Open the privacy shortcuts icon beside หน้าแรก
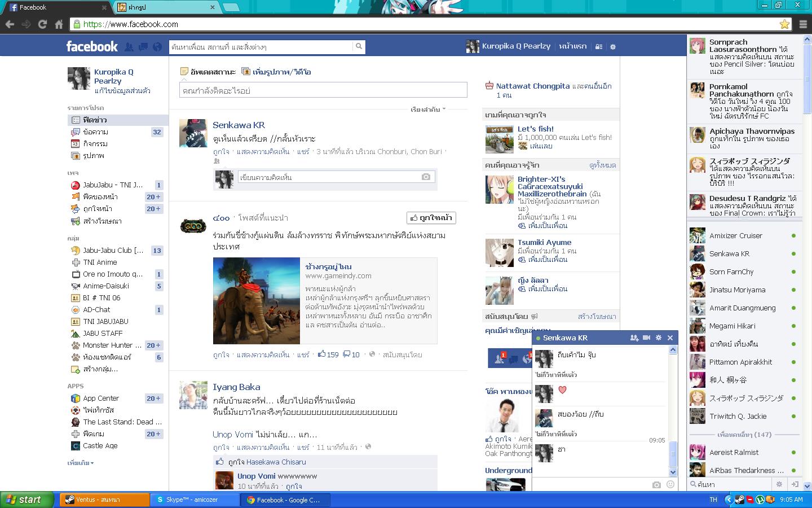Screen dimensions: 812x508 [x=599, y=47]
